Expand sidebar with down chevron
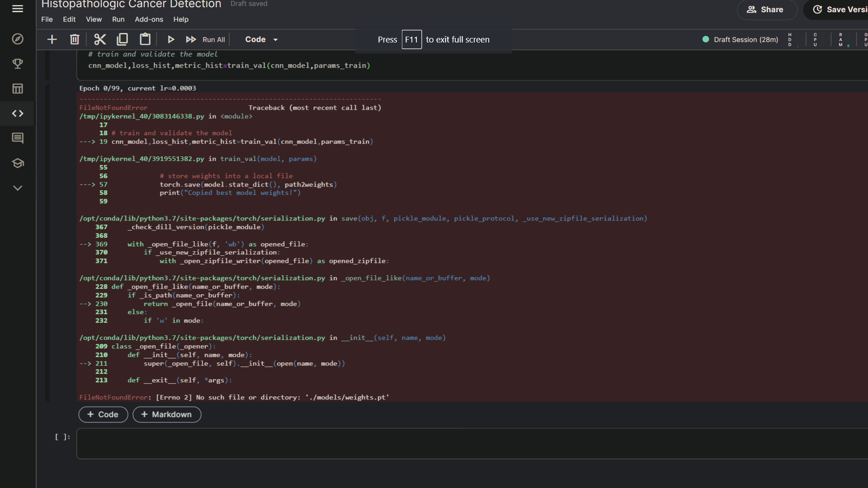Viewport: 868px width, 488px height. click(18, 188)
